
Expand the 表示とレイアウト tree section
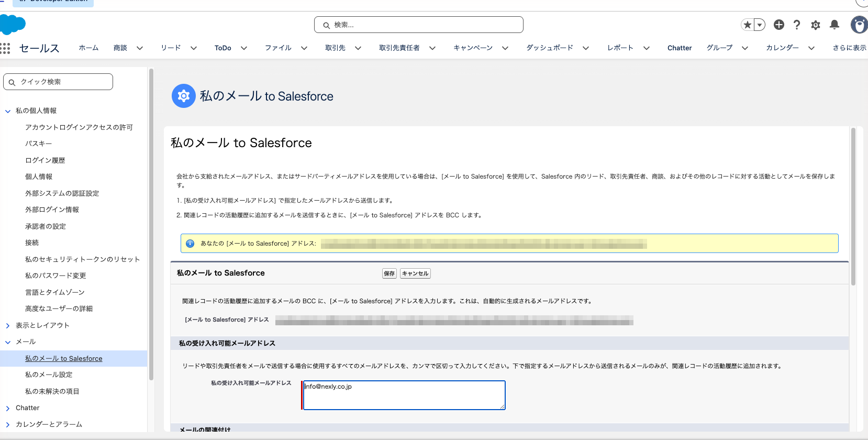pyautogui.click(x=8, y=326)
